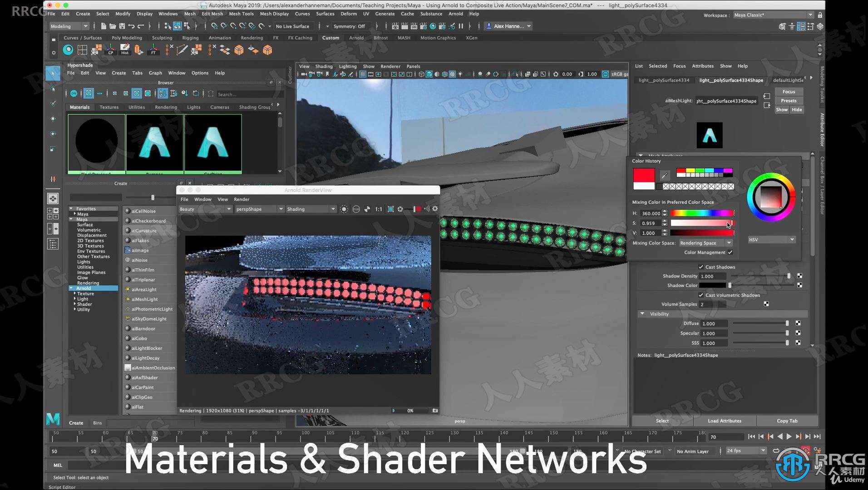868x490 pixels.
Task: Switch to the Textures tab in Hypershade
Action: tap(109, 107)
